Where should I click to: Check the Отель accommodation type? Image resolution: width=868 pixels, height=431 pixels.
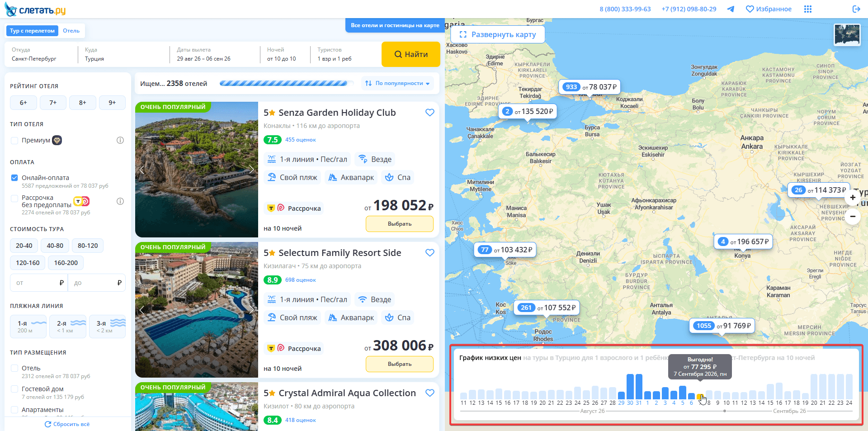click(14, 368)
